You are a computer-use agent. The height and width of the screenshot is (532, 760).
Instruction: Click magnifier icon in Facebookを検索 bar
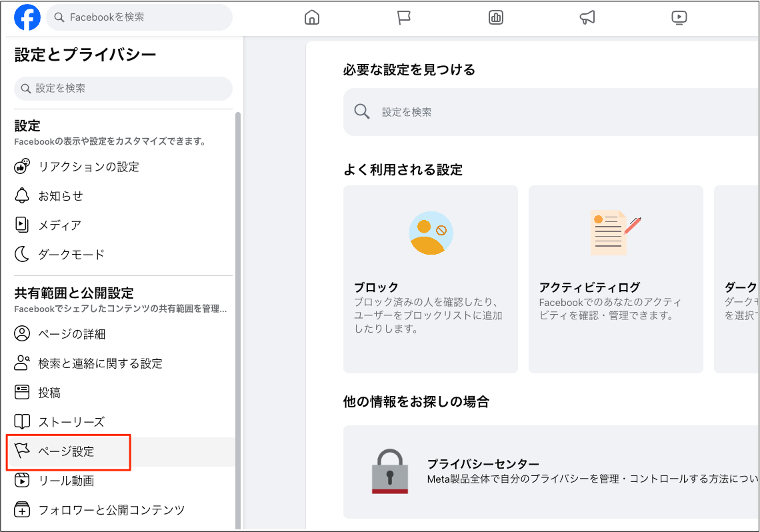pyautogui.click(x=59, y=17)
